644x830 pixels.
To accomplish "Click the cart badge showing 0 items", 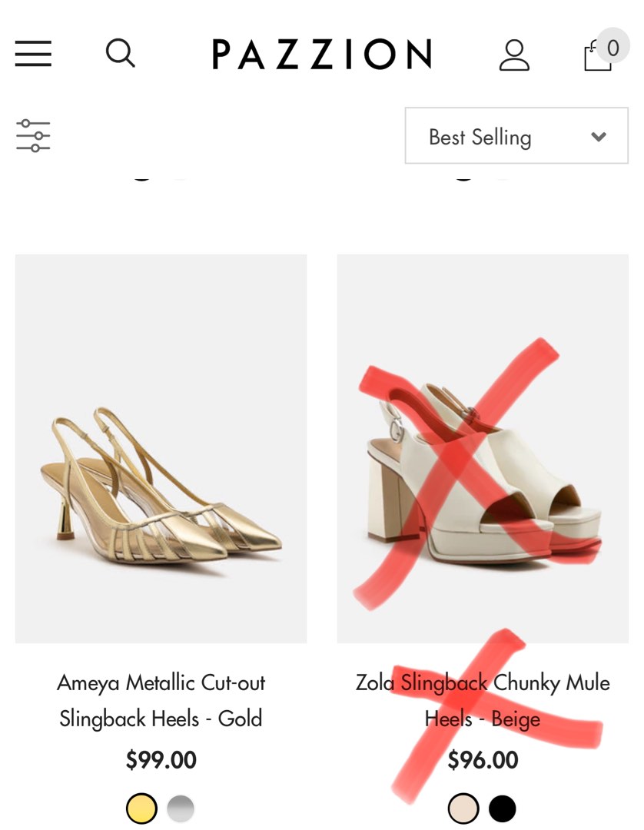I will point(612,47).
